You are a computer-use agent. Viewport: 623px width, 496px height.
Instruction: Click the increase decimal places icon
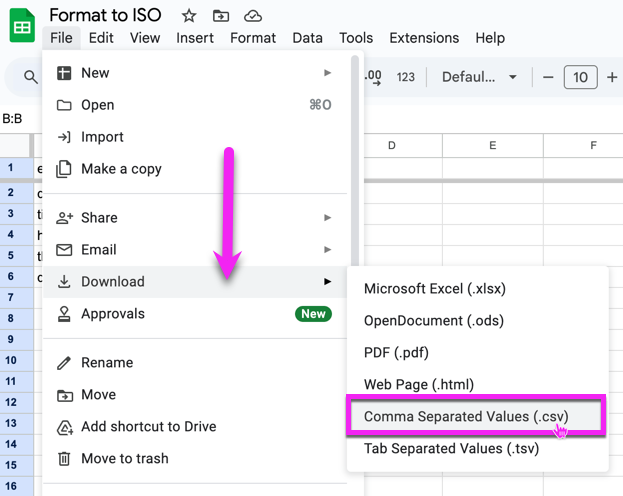(x=373, y=77)
